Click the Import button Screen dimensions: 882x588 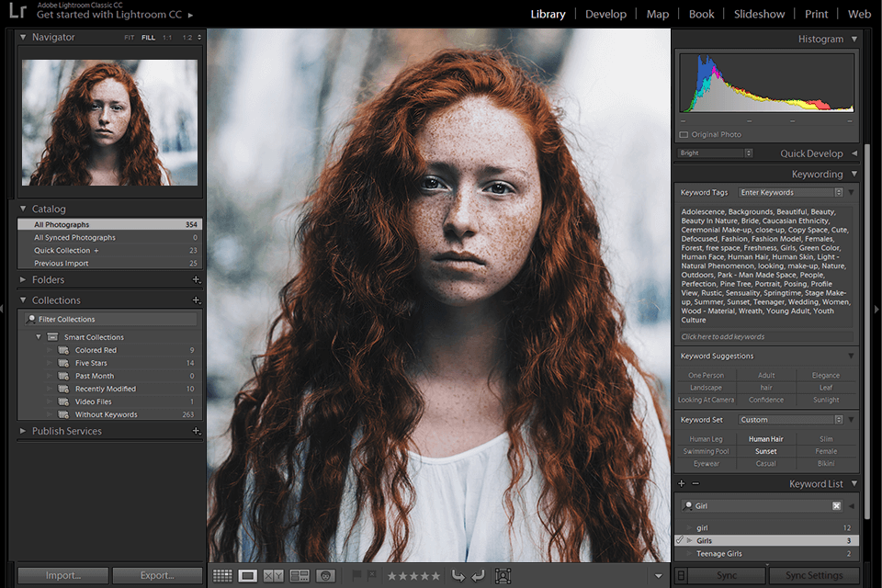tap(62, 575)
